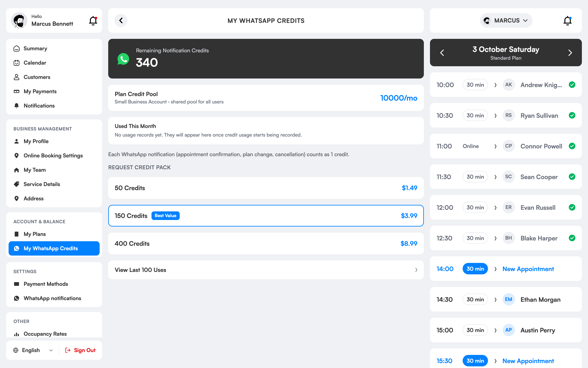Image resolution: width=588 pixels, height=368 pixels.
Task: Click the Calendar icon in the sidebar
Action: click(17, 63)
